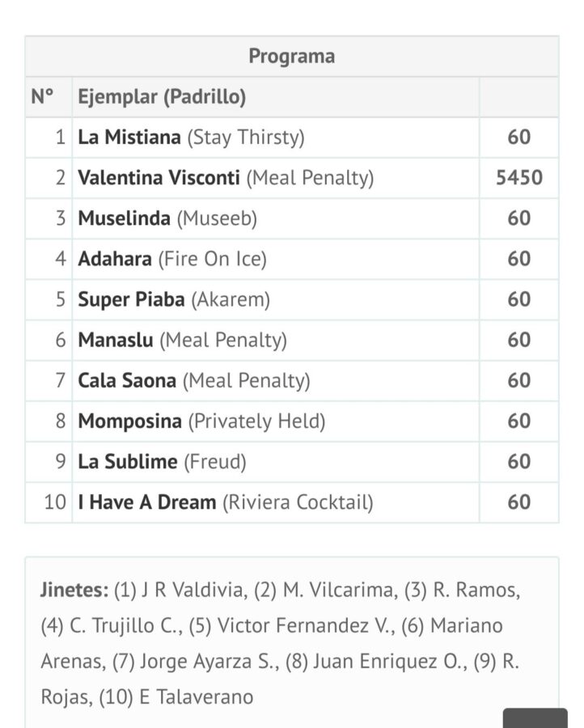Select the Momposina row name
This screenshot has height=728, width=584.
coord(130,421)
